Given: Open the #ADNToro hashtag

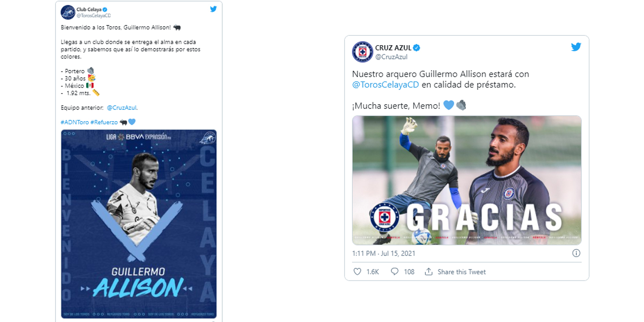Looking at the screenshot, I should pyautogui.click(x=75, y=122).
